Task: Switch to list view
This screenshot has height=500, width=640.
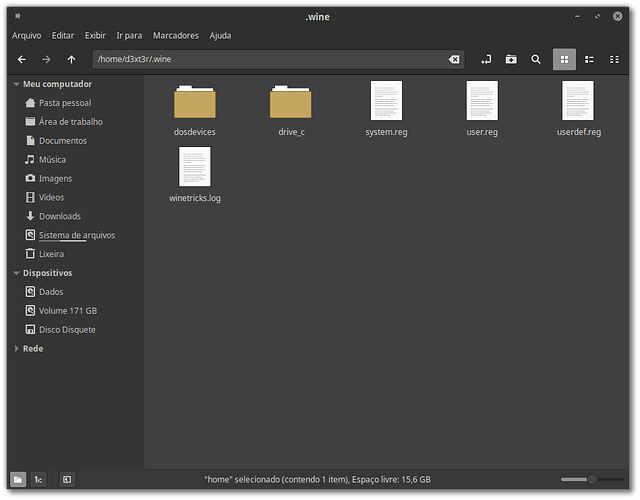Action: (x=589, y=60)
